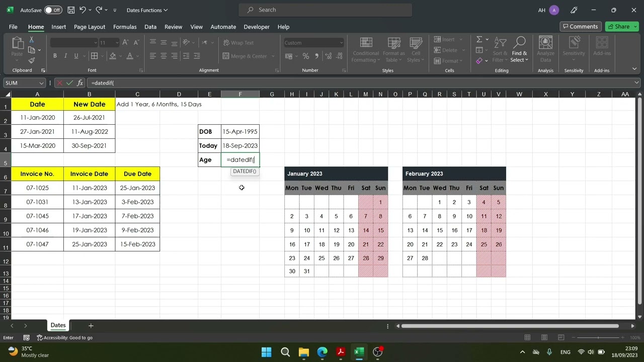This screenshot has height=362, width=644.
Task: Switch to Page Layout view icon
Action: pyautogui.click(x=544, y=337)
